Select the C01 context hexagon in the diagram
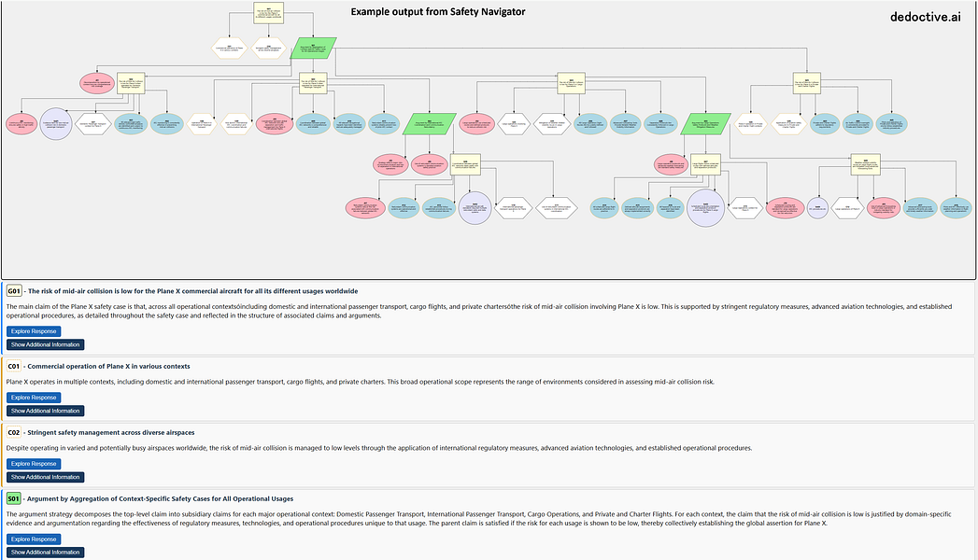 (x=230, y=48)
